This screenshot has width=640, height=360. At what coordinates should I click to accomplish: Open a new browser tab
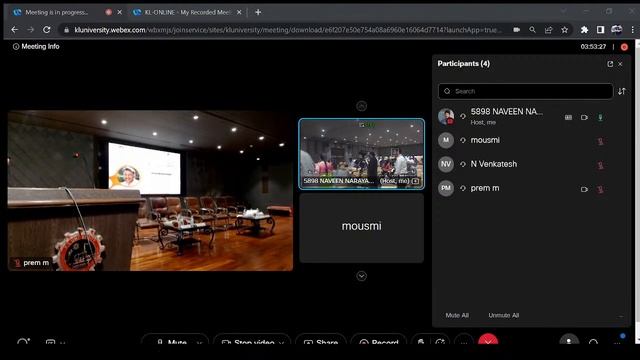258,13
